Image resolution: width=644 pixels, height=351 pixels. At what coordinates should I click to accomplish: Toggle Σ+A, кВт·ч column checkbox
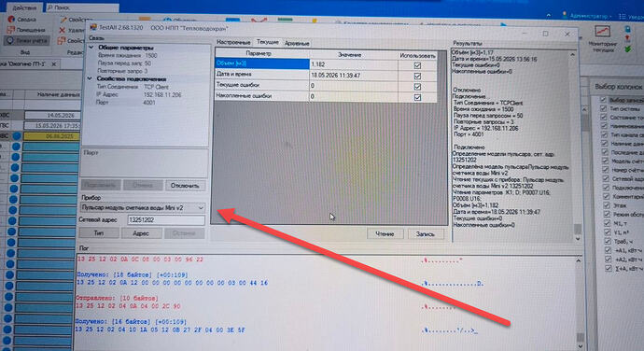coord(609,268)
